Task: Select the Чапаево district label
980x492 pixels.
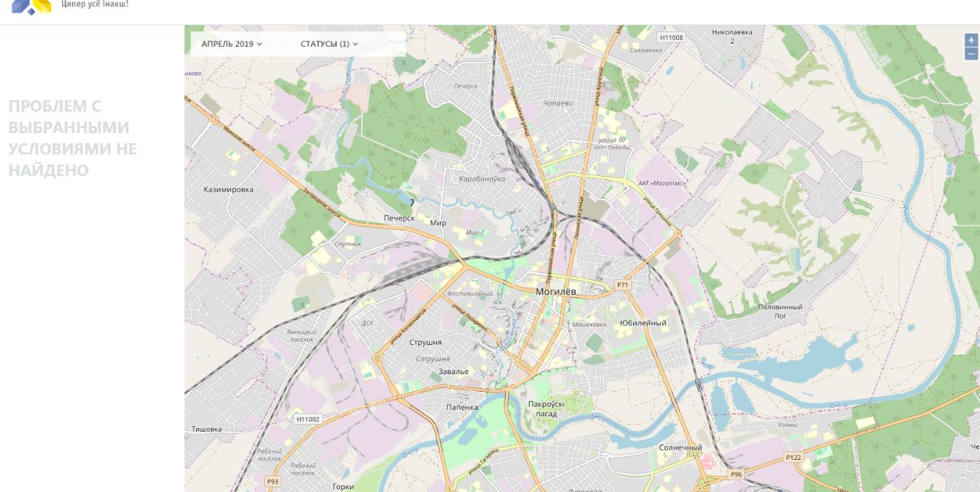Action: 557,103
